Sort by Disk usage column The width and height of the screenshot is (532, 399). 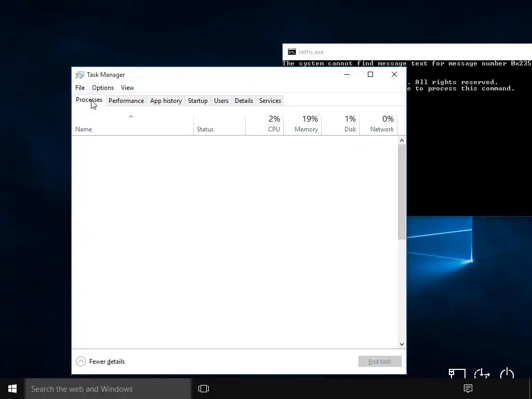[x=341, y=124]
